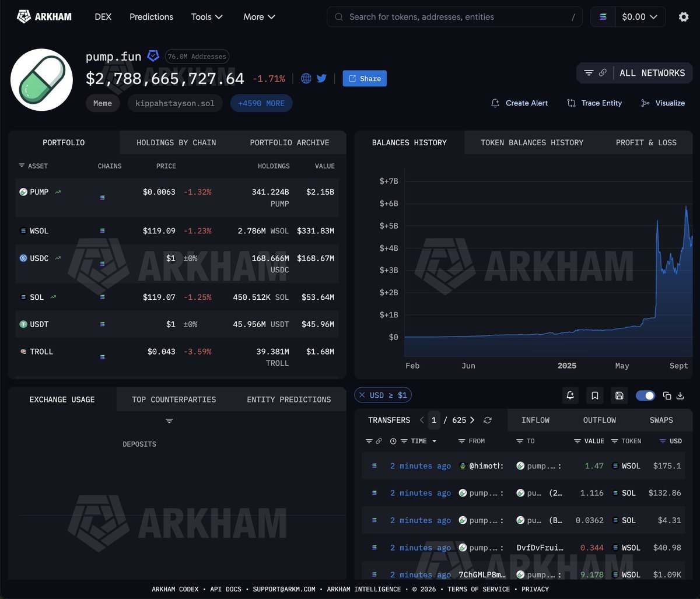The image size is (700, 599).
Task: Click Trace Entity
Action: (x=594, y=103)
